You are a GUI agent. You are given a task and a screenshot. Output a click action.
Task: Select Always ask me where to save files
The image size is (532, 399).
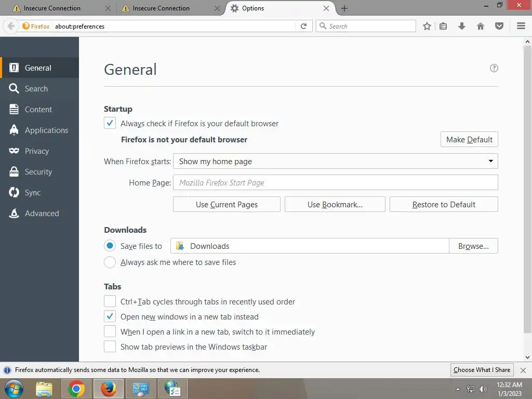click(110, 262)
